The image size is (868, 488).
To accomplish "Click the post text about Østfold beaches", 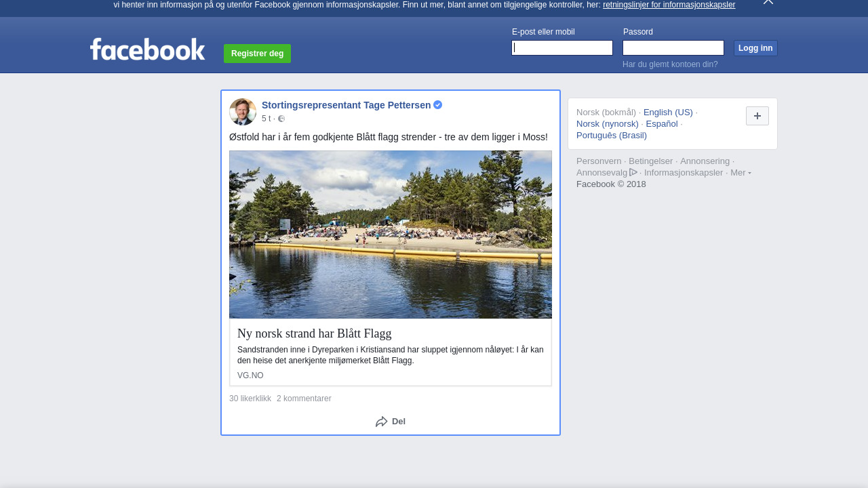I will [x=389, y=137].
